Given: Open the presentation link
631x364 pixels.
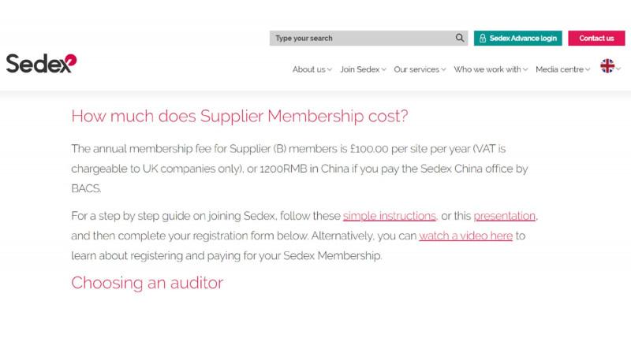Looking at the screenshot, I should click(505, 215).
